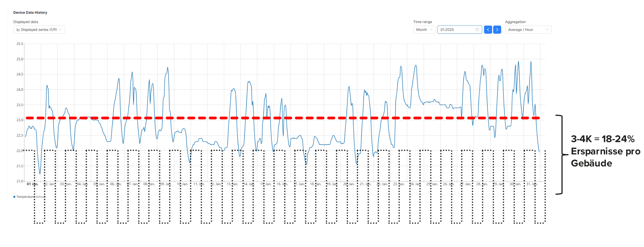Click the Ersparnisse pro Gebäude annotation text
This screenshot has height=247, width=644.
[x=605, y=151]
